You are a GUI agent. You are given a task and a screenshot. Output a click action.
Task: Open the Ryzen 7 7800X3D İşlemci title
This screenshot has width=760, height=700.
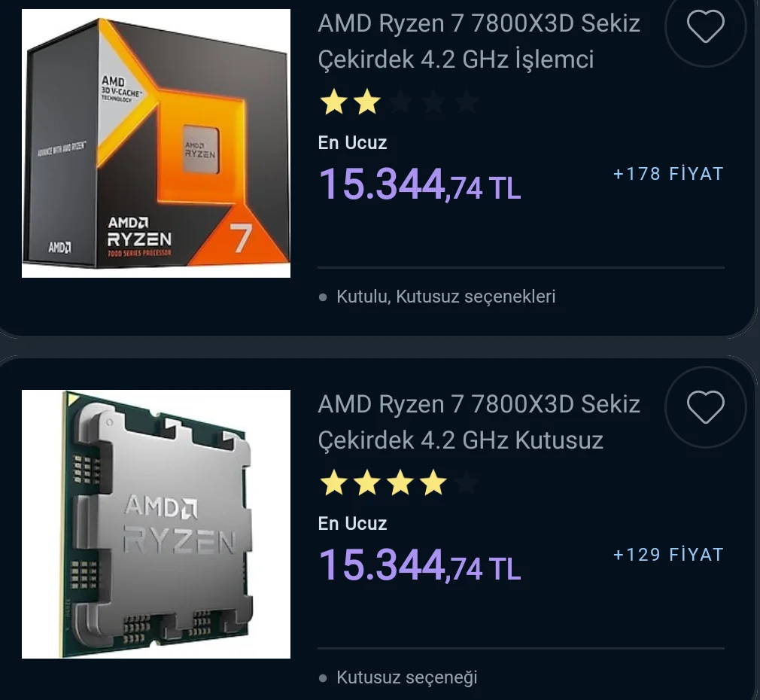pos(479,41)
